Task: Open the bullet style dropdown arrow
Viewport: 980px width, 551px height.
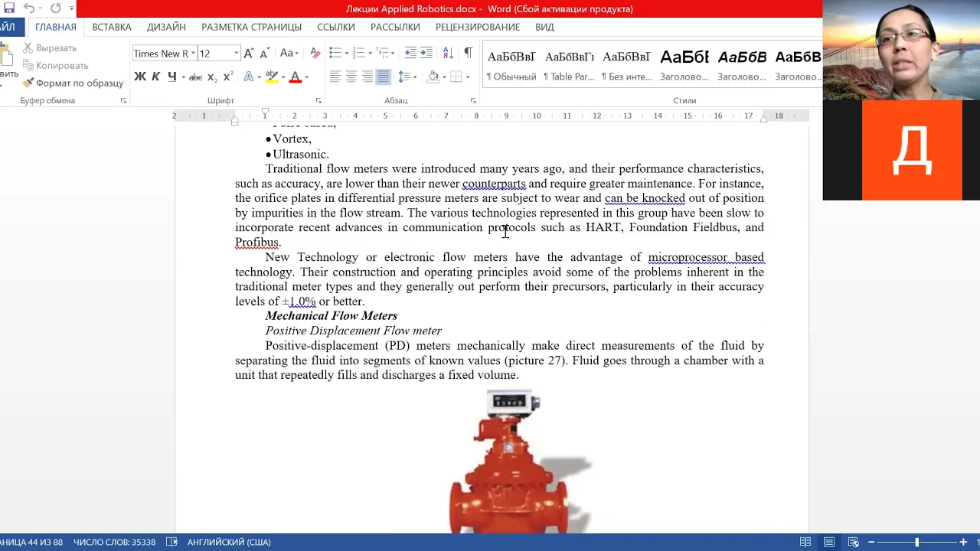Action: 347,53
